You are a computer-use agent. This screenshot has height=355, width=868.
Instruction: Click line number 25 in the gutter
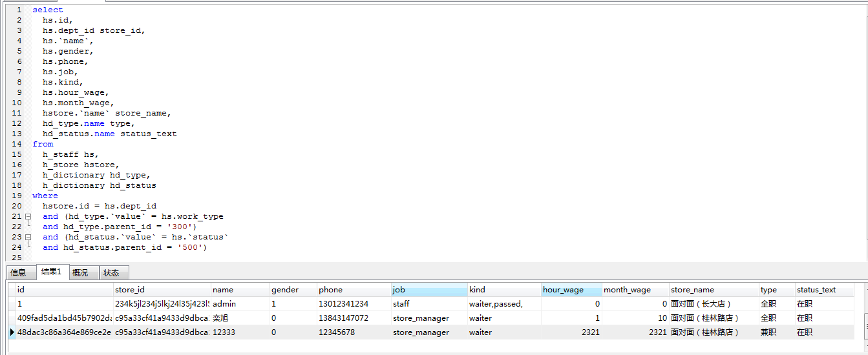16,258
